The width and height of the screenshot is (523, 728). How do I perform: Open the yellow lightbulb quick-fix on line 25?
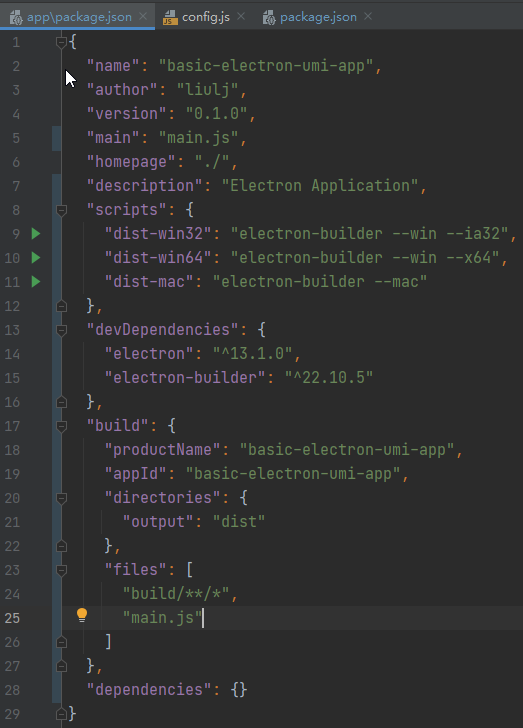coord(82,615)
